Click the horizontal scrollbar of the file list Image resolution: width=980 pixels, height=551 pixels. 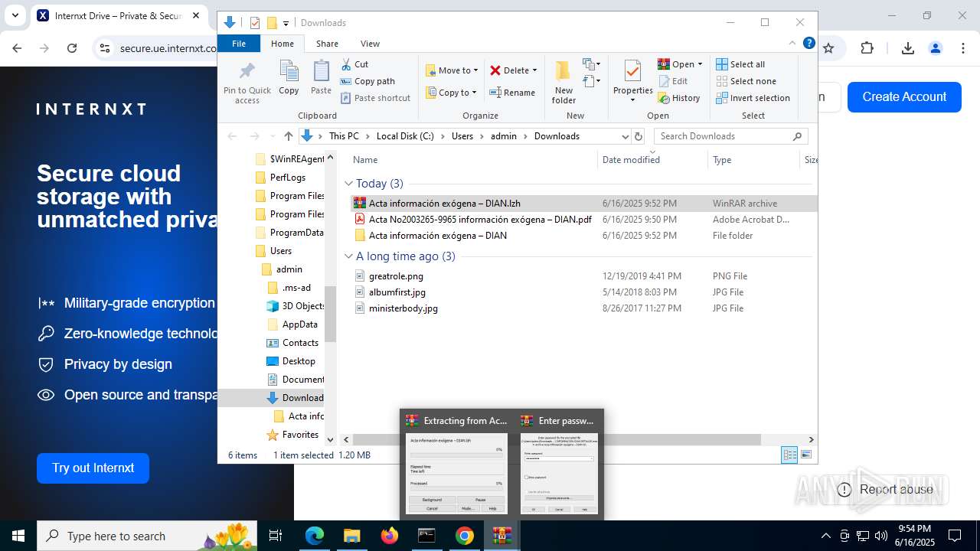[x=557, y=439]
